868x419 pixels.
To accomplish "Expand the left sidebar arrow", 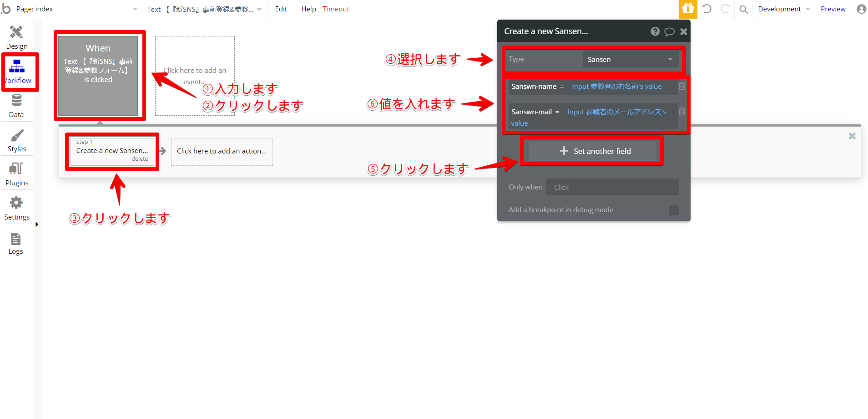I will click(x=37, y=224).
